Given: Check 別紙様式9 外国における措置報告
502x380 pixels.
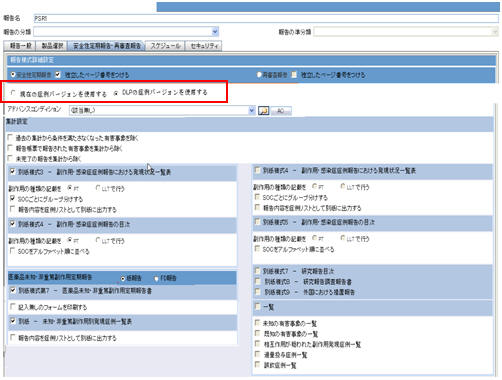Looking at the screenshot, I should coord(257,292).
